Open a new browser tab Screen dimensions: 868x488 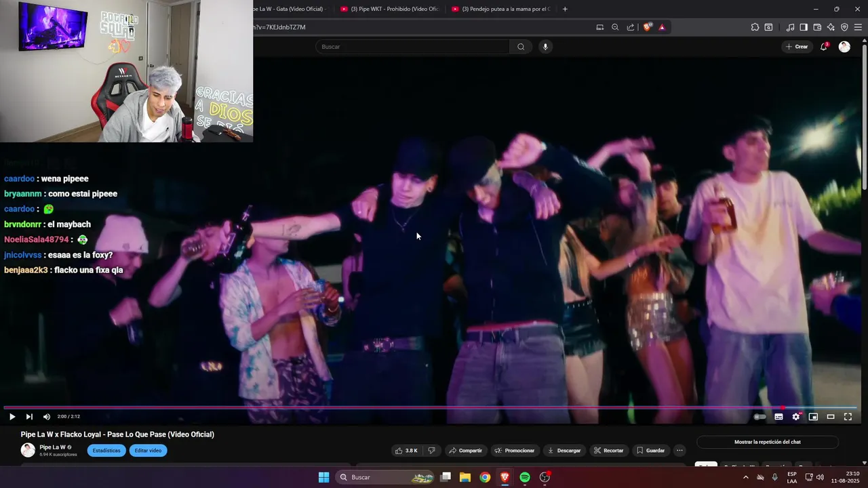[x=565, y=9]
